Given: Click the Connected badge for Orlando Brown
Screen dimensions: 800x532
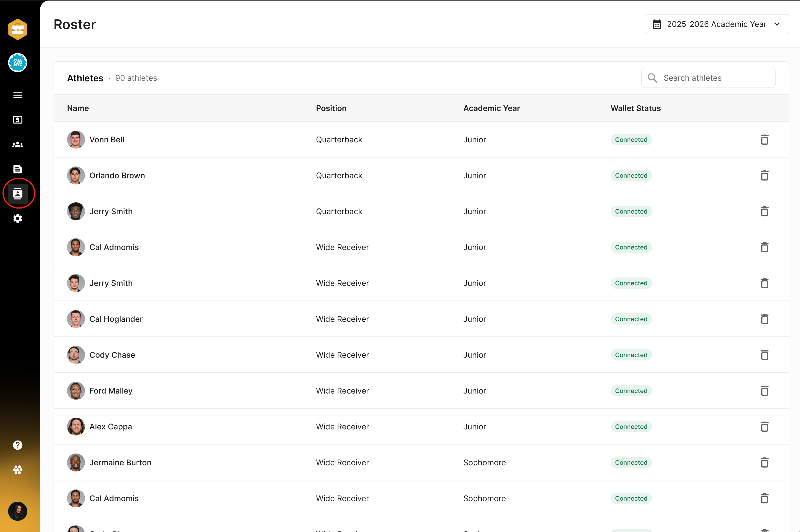Looking at the screenshot, I should [631, 175].
